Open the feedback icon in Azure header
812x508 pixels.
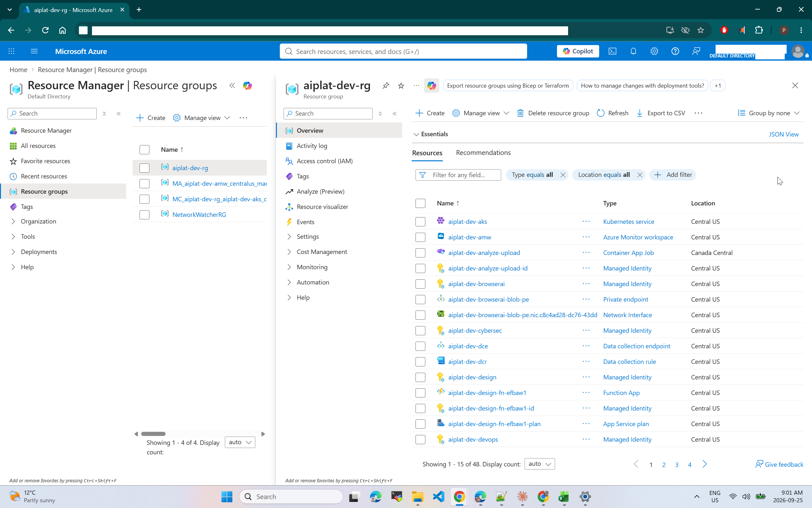pos(696,51)
